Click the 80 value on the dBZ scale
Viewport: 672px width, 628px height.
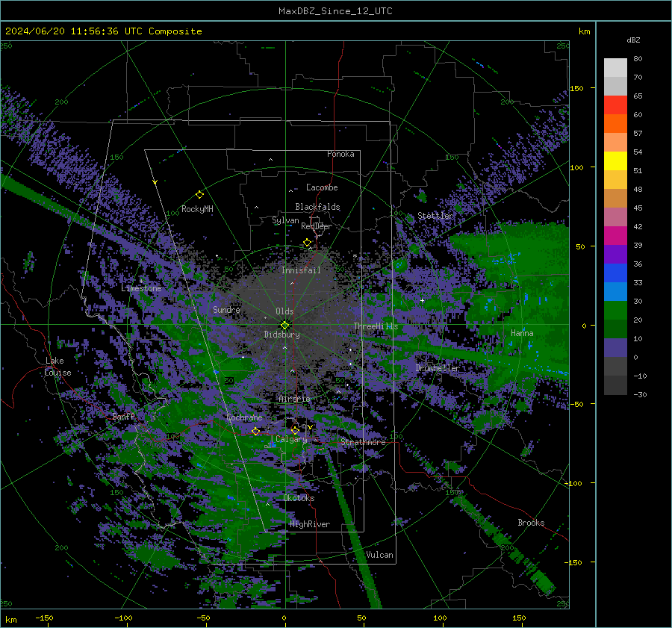[638, 59]
